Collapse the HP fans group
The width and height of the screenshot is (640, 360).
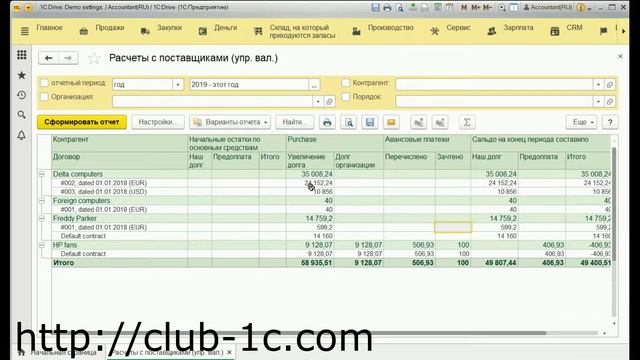tap(42, 245)
